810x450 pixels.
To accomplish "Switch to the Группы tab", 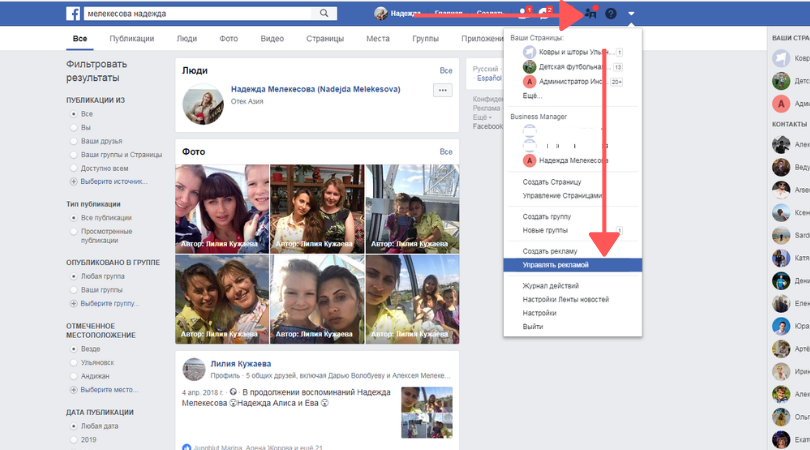I will pyautogui.click(x=426, y=38).
